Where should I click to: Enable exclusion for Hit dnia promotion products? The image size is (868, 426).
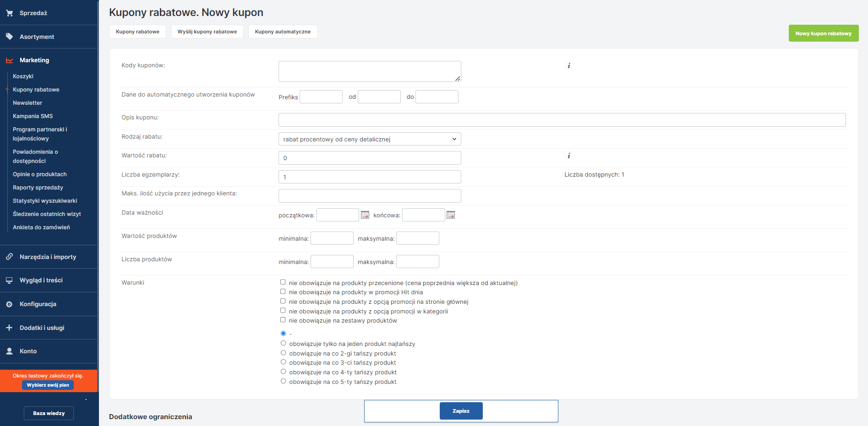(283, 291)
